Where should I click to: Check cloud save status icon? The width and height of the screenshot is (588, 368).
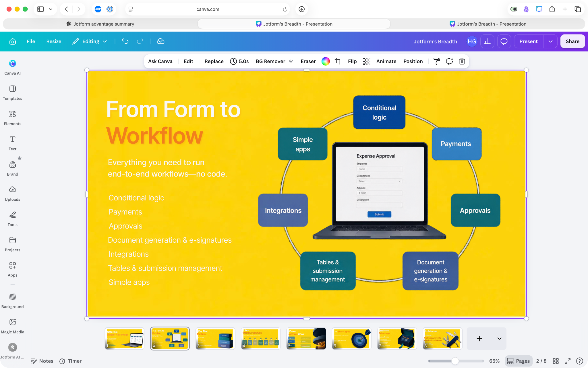click(161, 41)
